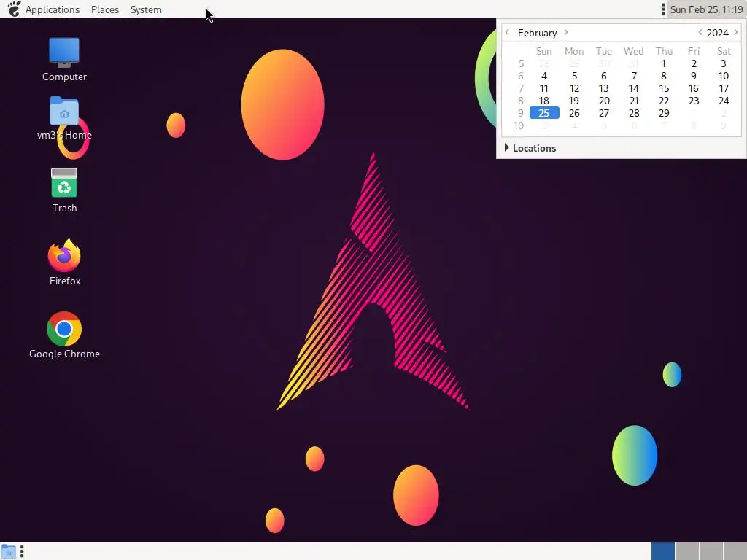Select February 15 in calendar
Image resolution: width=747 pixels, height=560 pixels.
tap(664, 88)
